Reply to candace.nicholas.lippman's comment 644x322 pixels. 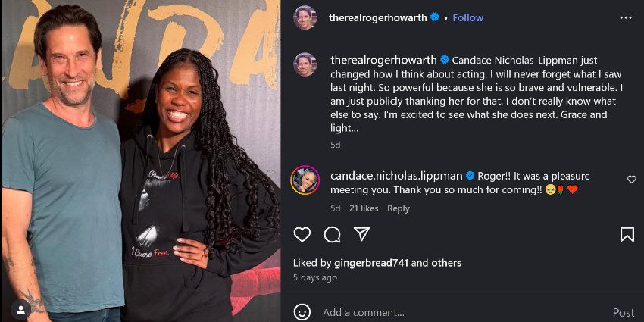(398, 208)
